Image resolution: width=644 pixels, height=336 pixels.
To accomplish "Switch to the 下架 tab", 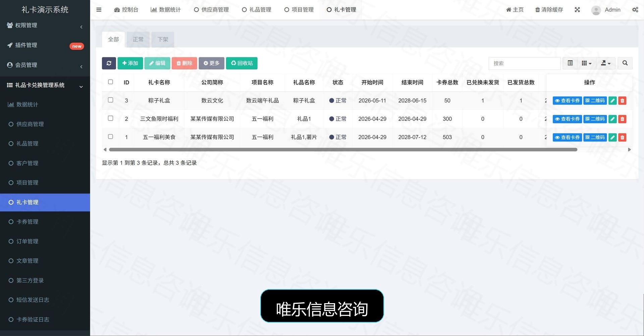I will [163, 40].
